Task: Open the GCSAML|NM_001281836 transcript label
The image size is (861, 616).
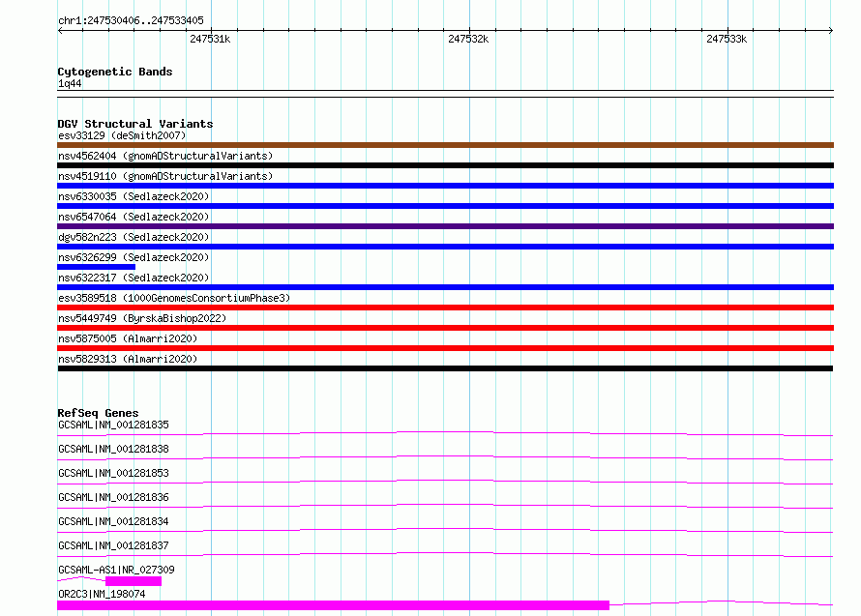Action: [x=113, y=497]
